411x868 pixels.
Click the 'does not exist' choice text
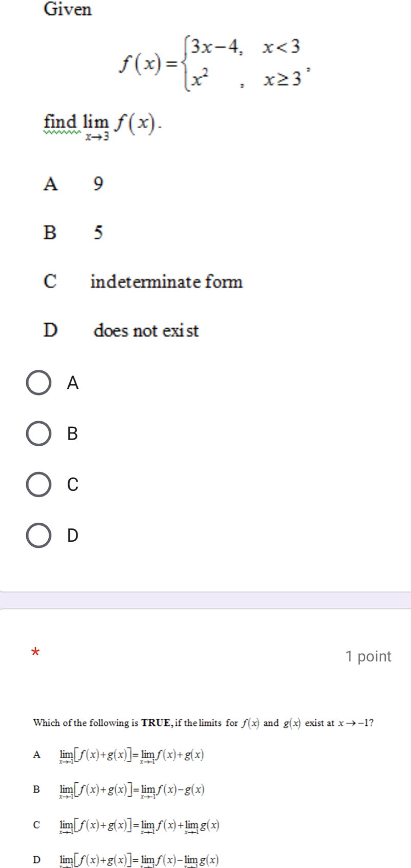(146, 330)
